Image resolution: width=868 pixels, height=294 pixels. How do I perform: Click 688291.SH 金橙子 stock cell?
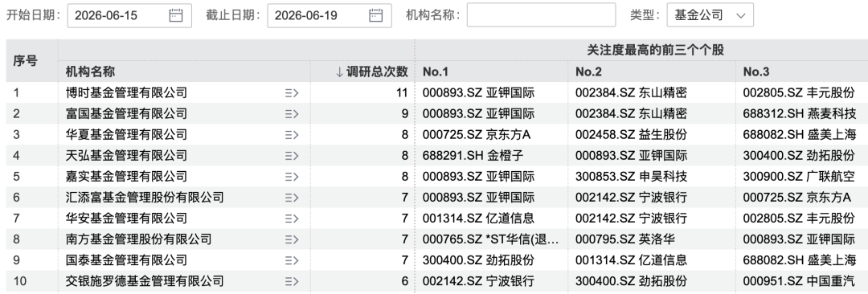click(473, 156)
